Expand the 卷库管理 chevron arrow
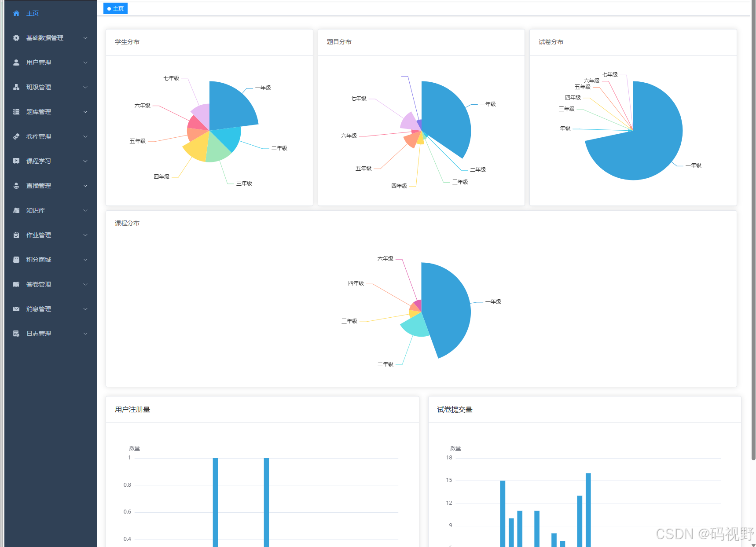Viewport: 756px width, 547px height. 85,136
